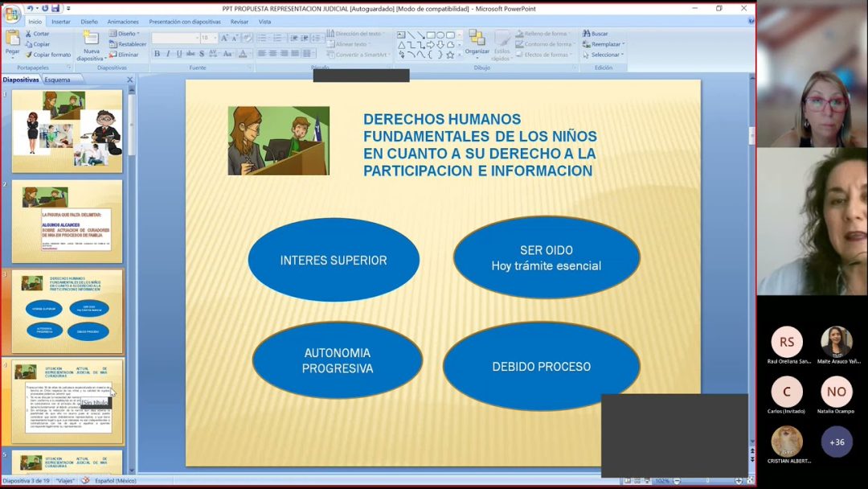Viewport: 868px width, 489px height.
Task: Select slide 2 thumbnail in Diapositivas pane
Action: coord(67,221)
